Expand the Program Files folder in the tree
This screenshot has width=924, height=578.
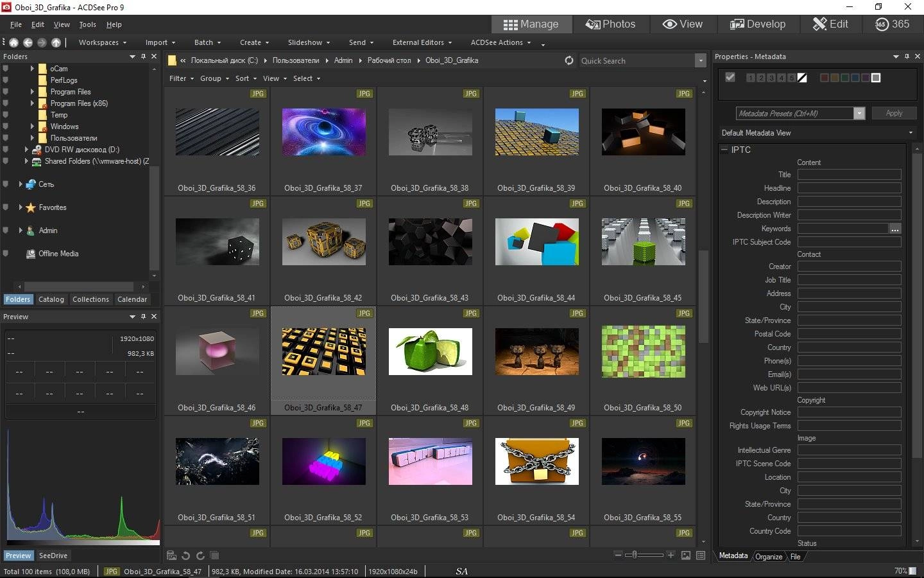(32, 92)
